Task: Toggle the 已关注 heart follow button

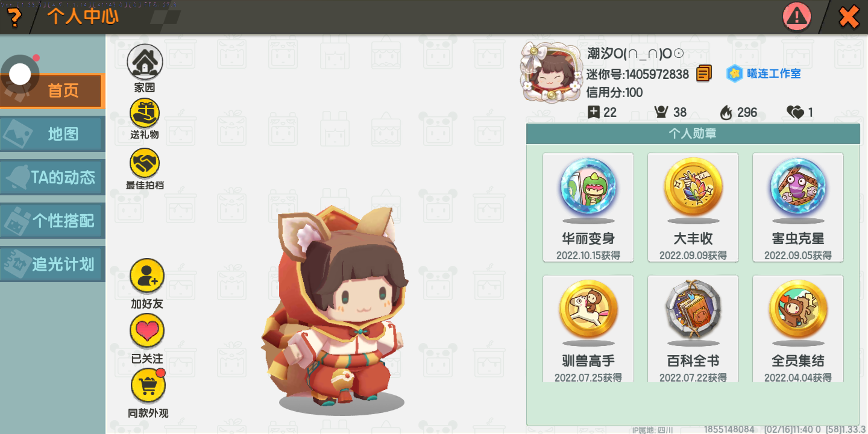Action: 147,331
